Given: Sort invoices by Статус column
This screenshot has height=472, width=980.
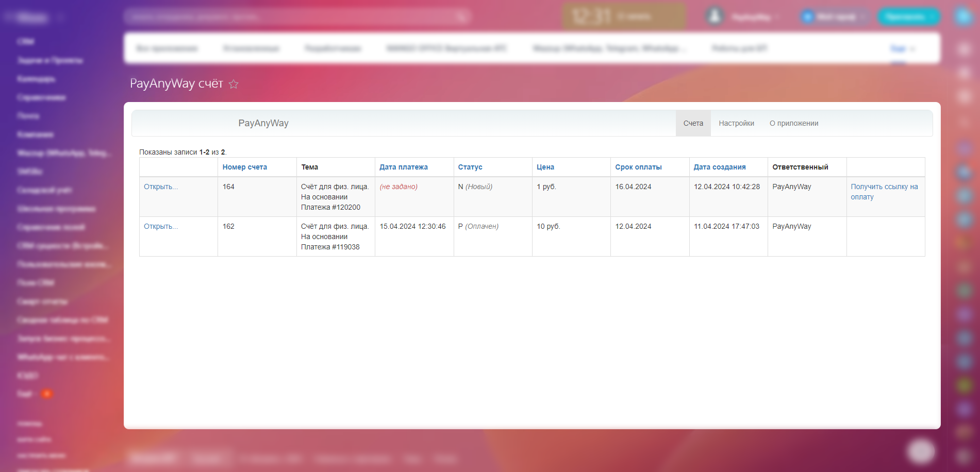Looking at the screenshot, I should 470,167.
